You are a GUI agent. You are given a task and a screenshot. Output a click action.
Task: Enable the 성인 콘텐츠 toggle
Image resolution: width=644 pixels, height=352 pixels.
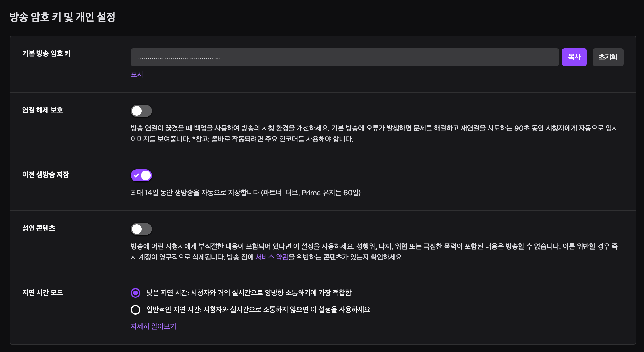click(141, 229)
